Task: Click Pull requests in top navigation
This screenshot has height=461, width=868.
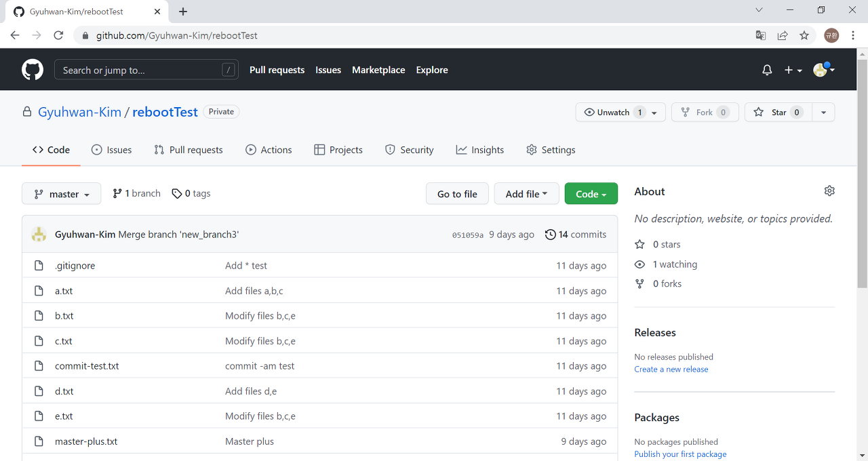Action: click(277, 70)
